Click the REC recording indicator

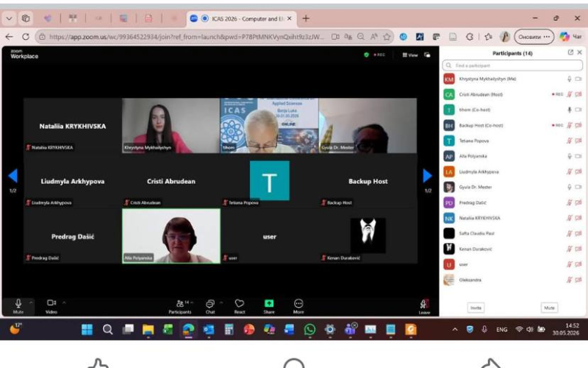pos(379,54)
